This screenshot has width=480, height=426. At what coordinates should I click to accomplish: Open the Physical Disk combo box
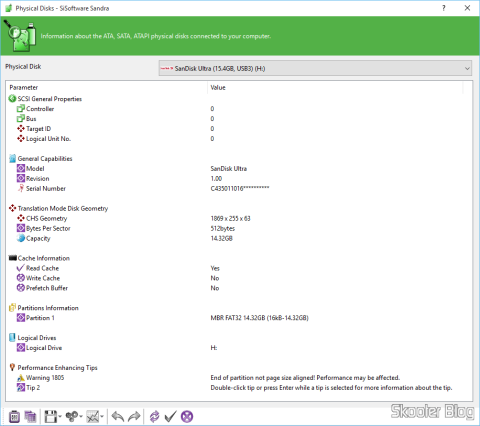pyautogui.click(x=315, y=68)
